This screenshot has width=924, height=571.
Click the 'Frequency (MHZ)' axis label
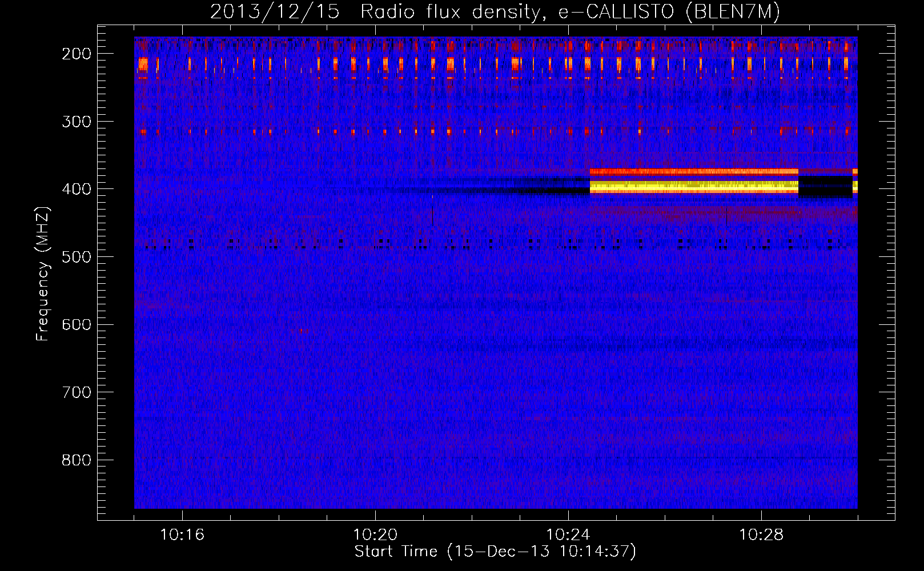tap(42, 274)
